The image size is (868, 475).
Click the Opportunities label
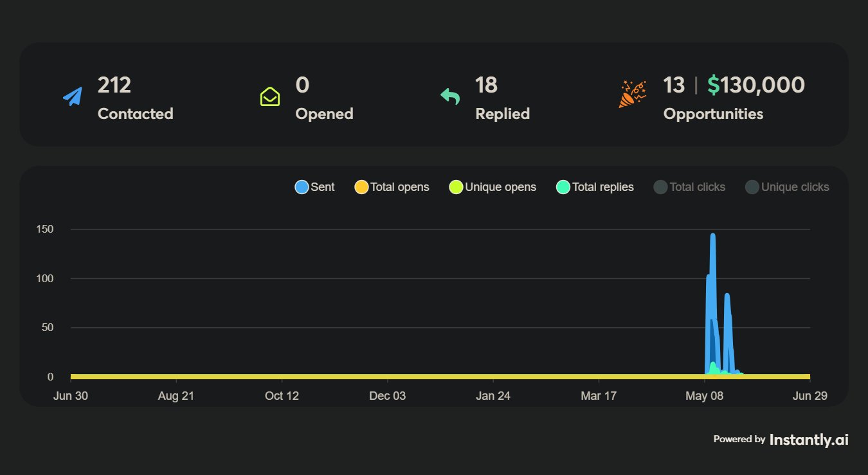714,114
